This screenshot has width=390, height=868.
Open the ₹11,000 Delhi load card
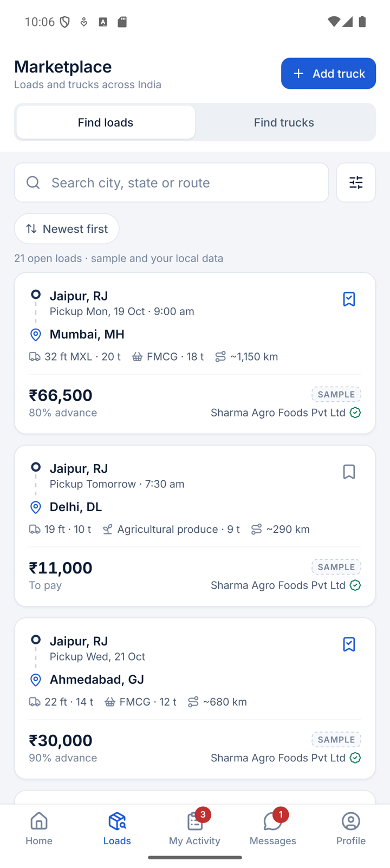195,526
